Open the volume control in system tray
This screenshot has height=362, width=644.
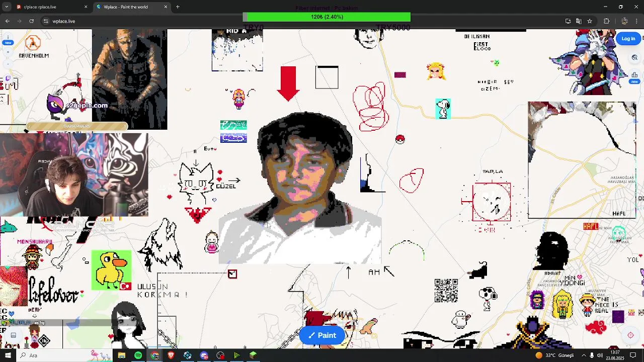600,355
